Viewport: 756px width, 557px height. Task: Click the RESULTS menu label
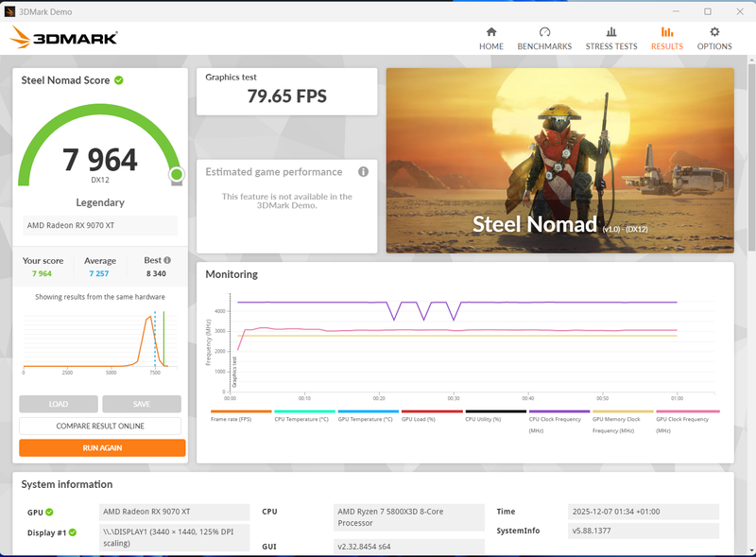point(667,46)
